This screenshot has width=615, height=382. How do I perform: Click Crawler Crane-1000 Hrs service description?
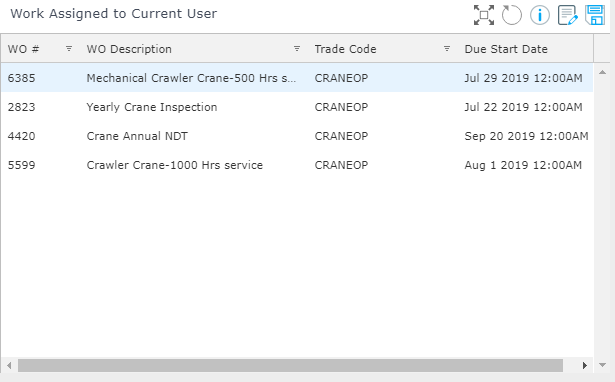click(x=175, y=165)
